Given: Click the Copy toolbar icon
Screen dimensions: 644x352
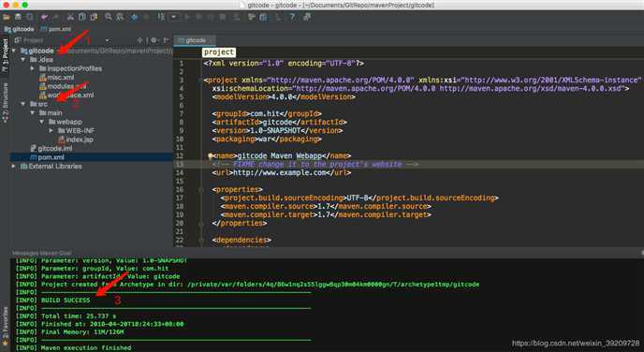Looking at the screenshot, I should pos(82,17).
